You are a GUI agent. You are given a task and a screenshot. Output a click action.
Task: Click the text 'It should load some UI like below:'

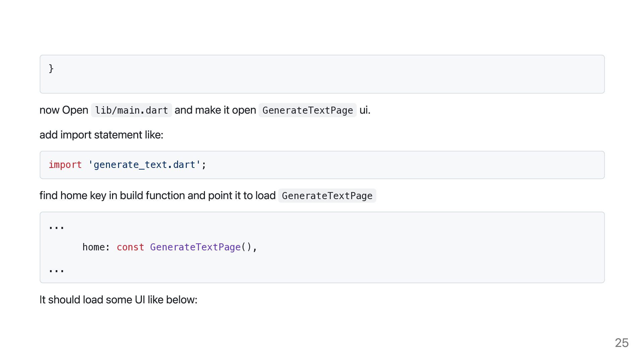tap(118, 300)
